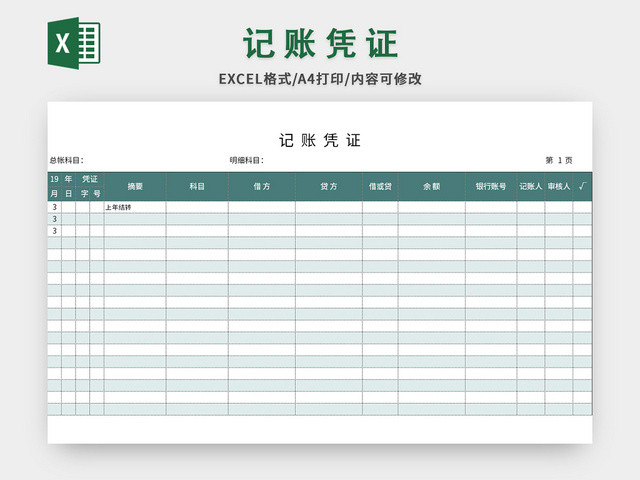Click the 凭证 header cell

[90, 179]
